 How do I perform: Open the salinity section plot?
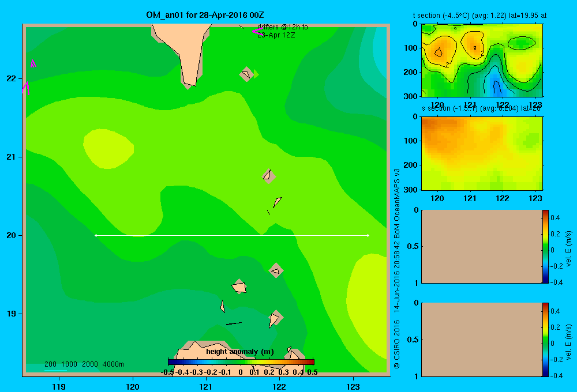[x=482, y=153]
